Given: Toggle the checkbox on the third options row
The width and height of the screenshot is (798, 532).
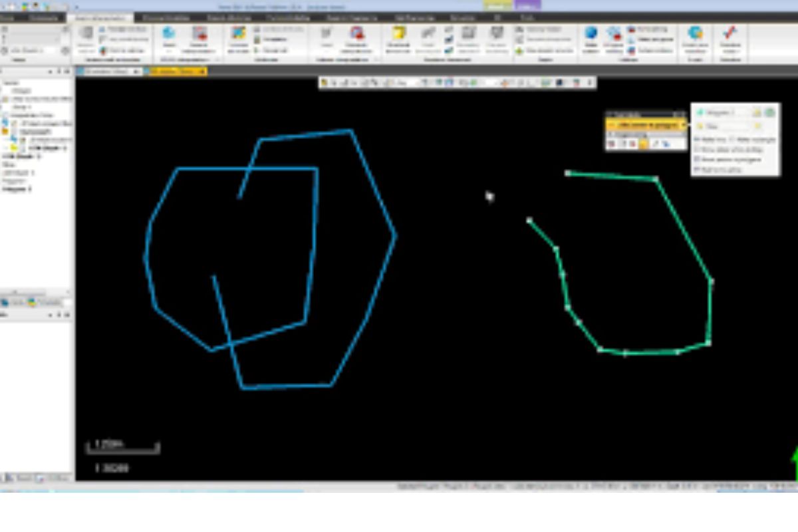Looking at the screenshot, I should [x=696, y=160].
